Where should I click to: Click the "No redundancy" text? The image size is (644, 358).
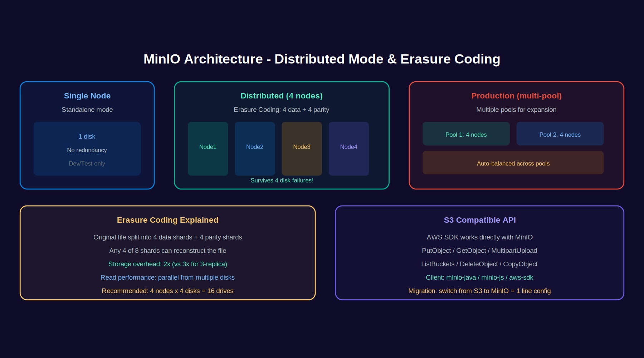pos(87,150)
